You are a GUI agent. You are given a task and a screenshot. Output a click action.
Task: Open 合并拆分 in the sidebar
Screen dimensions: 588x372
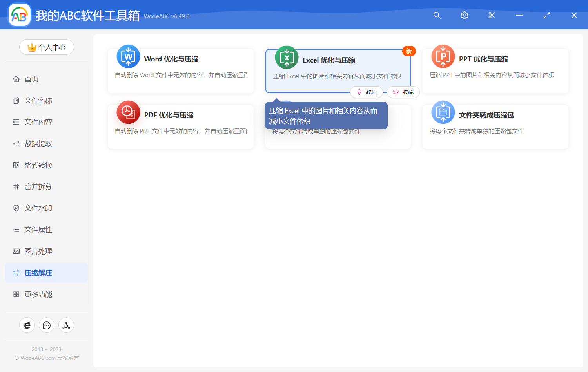coord(47,187)
